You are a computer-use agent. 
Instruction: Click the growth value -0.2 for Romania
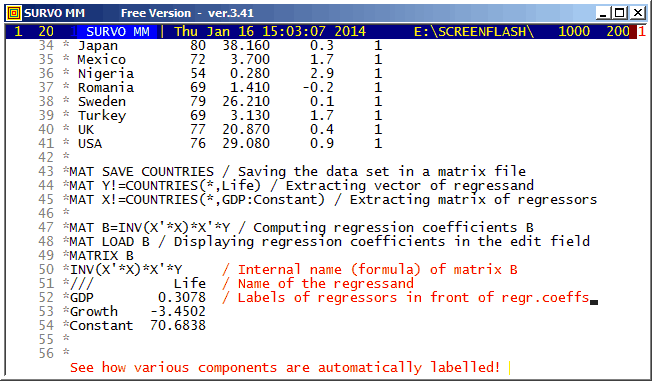[318, 88]
